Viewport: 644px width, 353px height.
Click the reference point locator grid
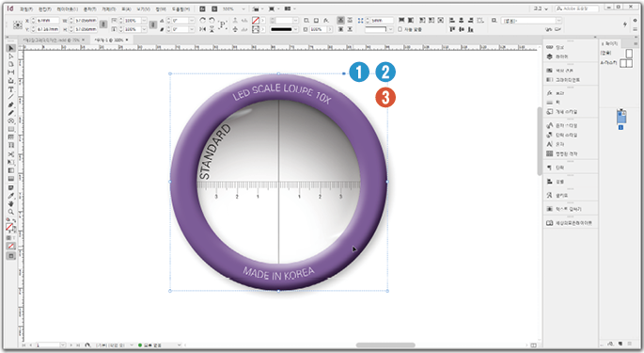[18, 25]
